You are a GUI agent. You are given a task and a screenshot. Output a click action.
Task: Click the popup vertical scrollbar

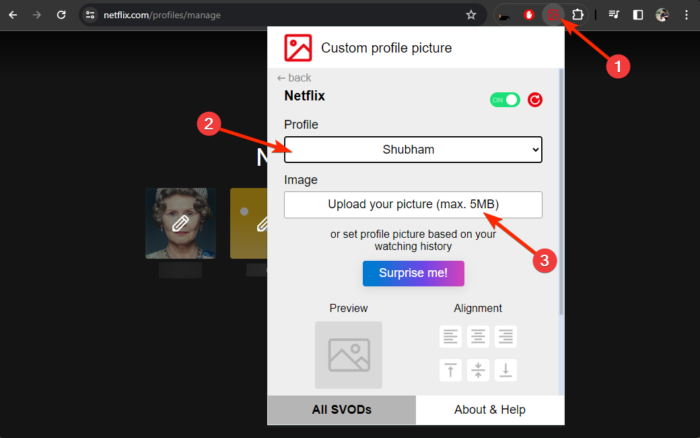[561, 192]
